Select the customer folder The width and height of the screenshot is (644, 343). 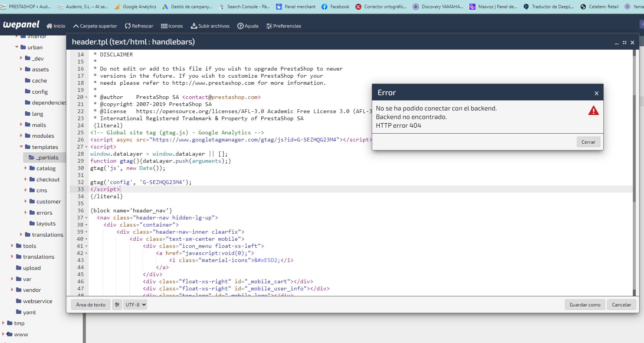[x=45, y=202]
